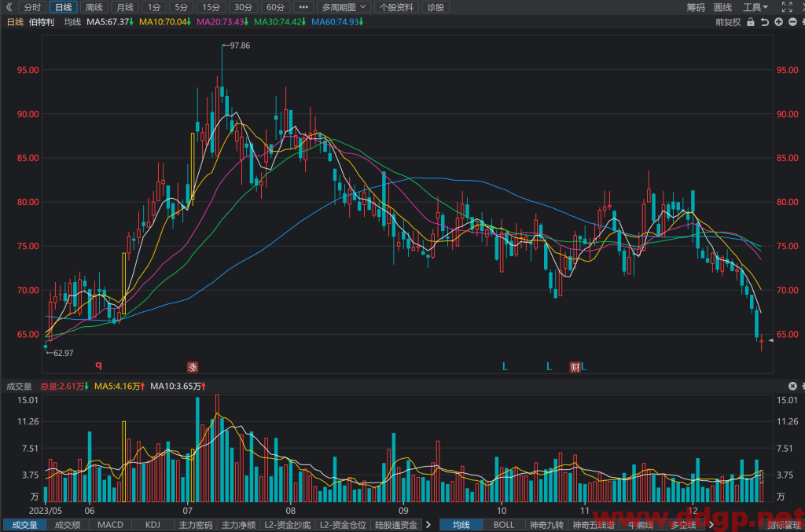Select the MACD indicator tab

tap(110, 525)
